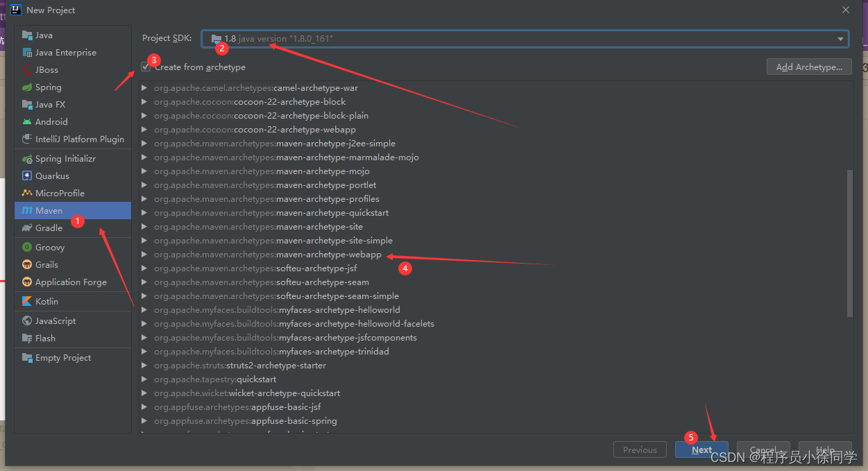Click the Empty Project icon
The height and width of the screenshot is (471, 868).
27,358
